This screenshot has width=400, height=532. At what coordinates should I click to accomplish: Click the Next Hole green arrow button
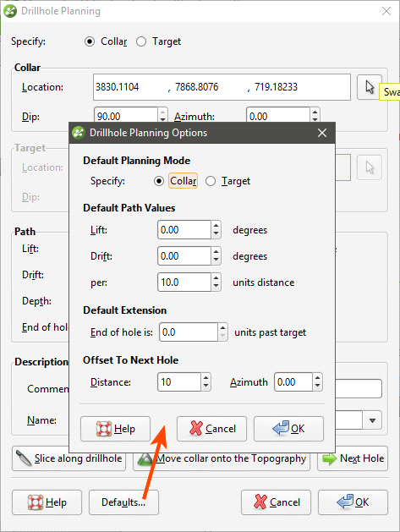(x=353, y=458)
